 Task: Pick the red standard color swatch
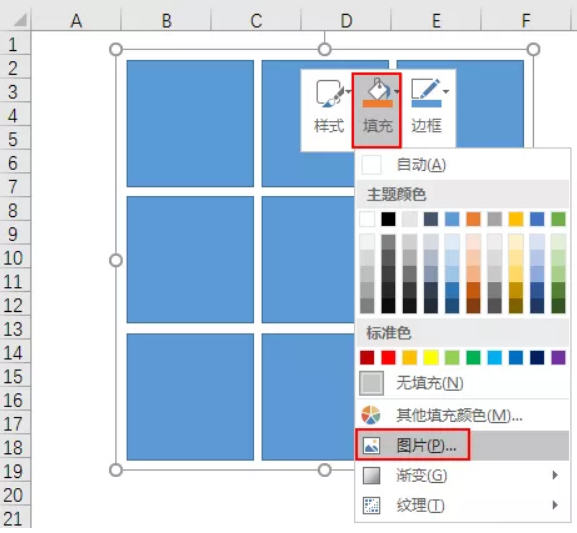[388, 357]
